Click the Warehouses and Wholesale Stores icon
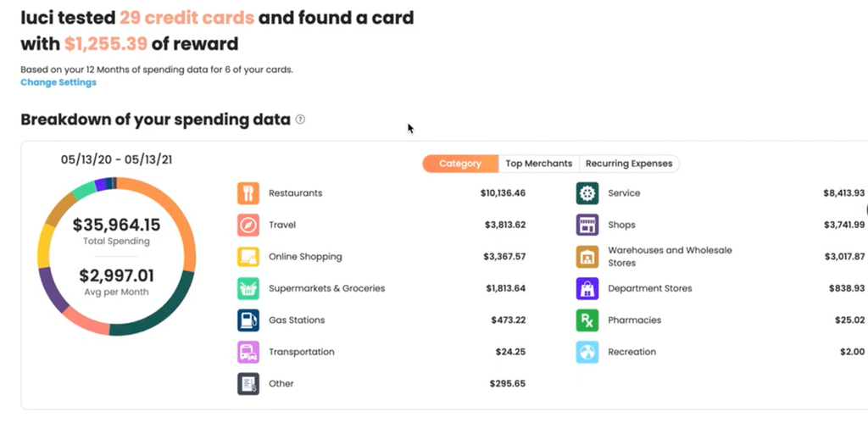 587,257
